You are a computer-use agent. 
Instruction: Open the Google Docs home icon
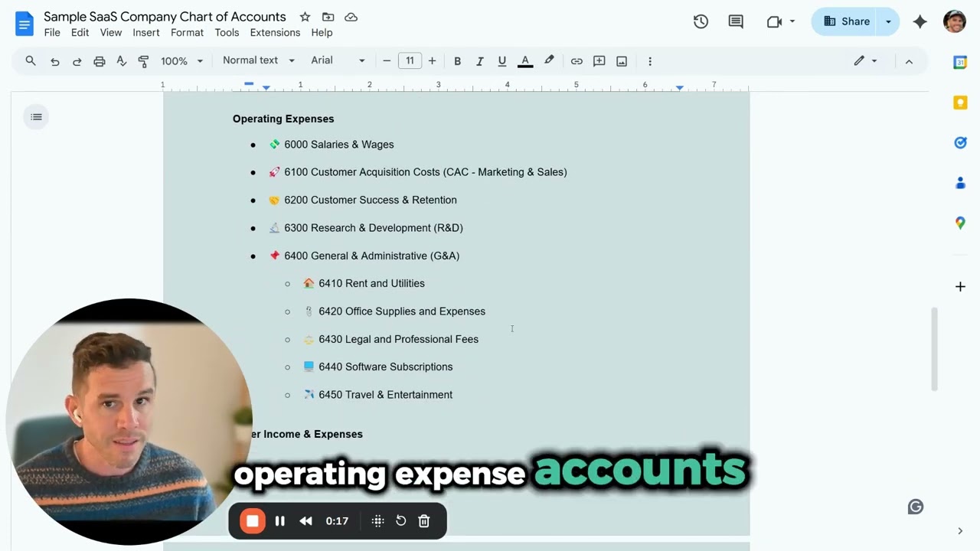click(x=24, y=24)
